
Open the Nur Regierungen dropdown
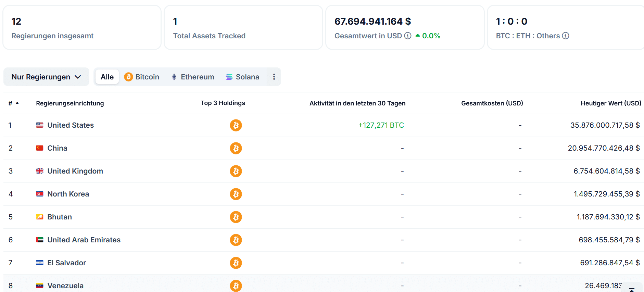(46, 77)
